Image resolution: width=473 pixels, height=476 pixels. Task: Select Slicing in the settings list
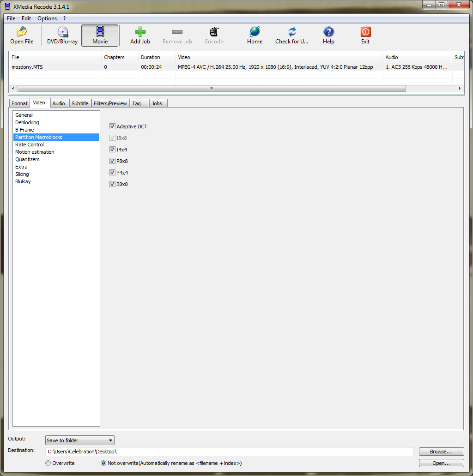point(56,174)
